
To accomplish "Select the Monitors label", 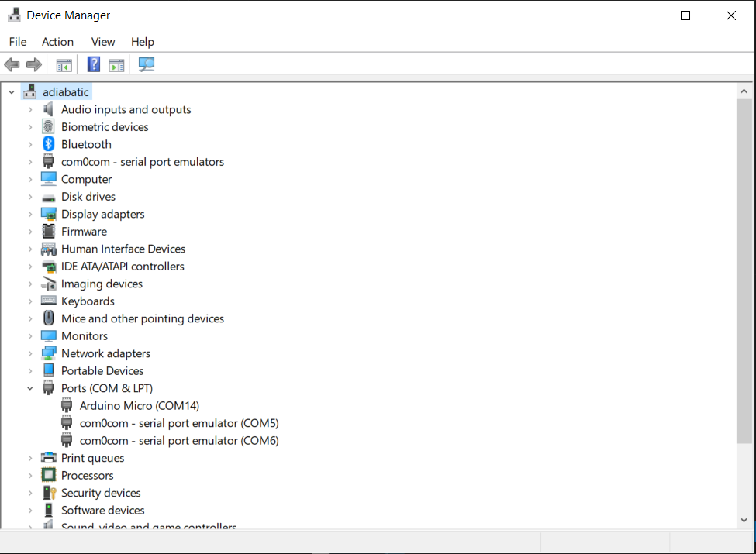I will 85,335.
